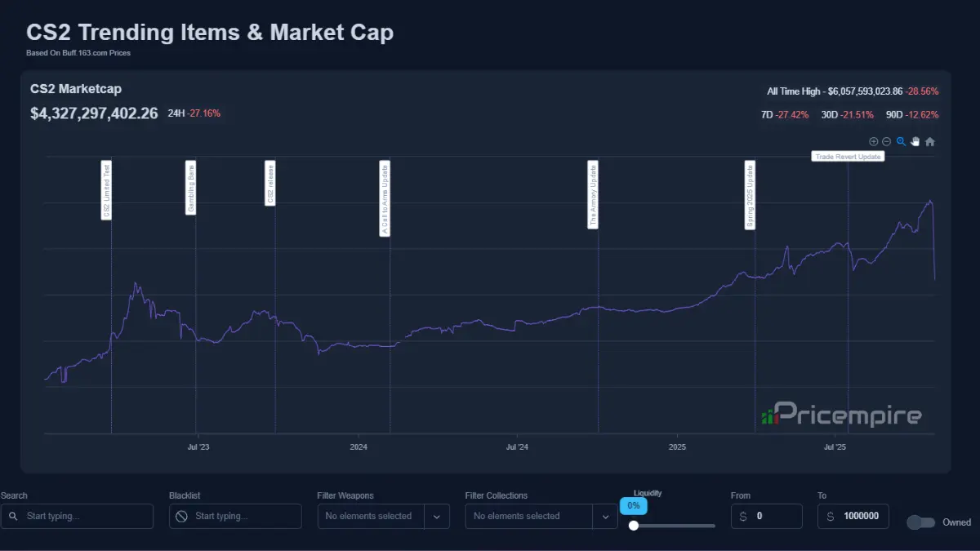Click the blocked circle icon in Blacklist
The height and width of the screenshot is (551, 980).
click(x=181, y=516)
